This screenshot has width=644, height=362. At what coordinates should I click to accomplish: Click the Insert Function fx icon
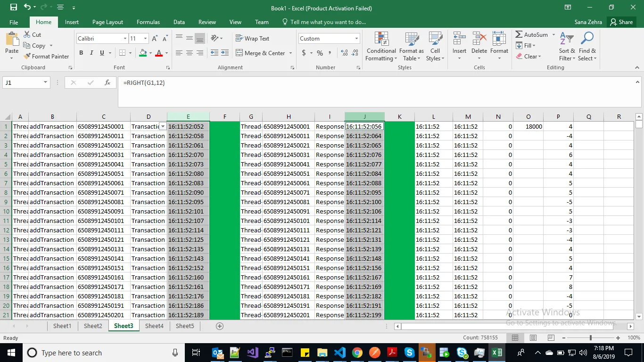coord(107,82)
